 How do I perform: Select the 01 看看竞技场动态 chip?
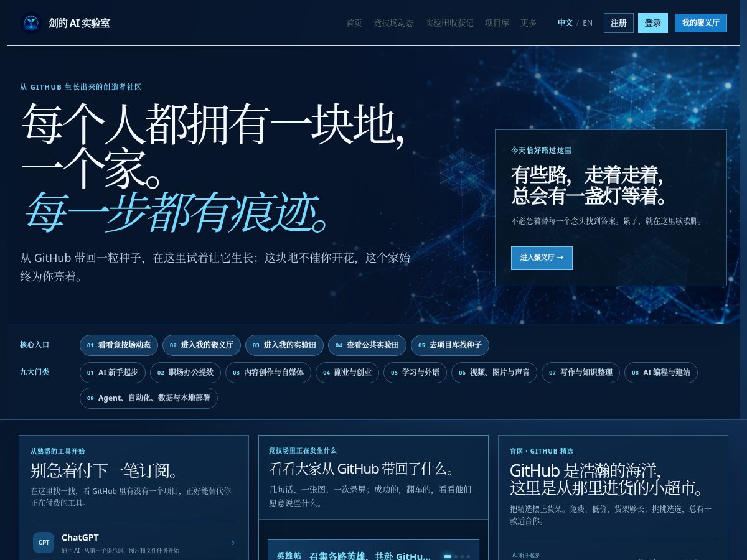pyautogui.click(x=118, y=345)
